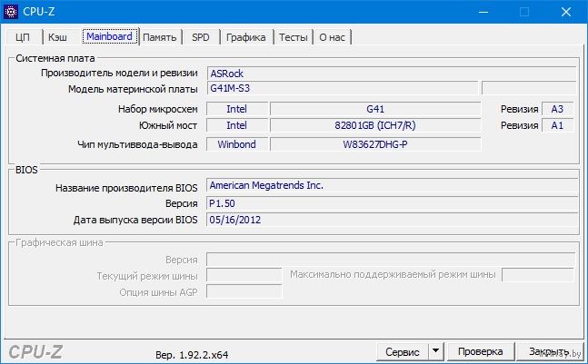Switch to the Память tab
The height and width of the screenshot is (364, 588).
(x=160, y=37)
